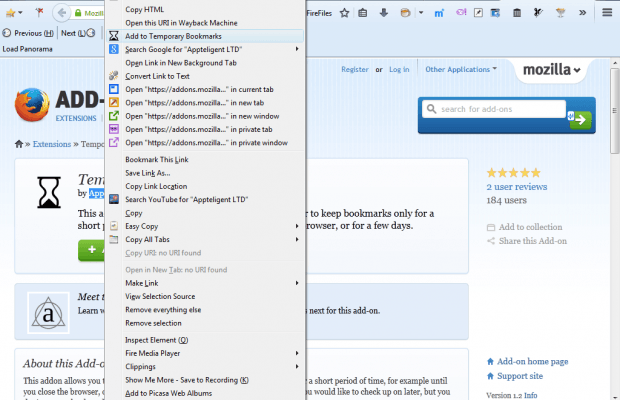Click Share this Add-on

pyautogui.click(x=527, y=241)
